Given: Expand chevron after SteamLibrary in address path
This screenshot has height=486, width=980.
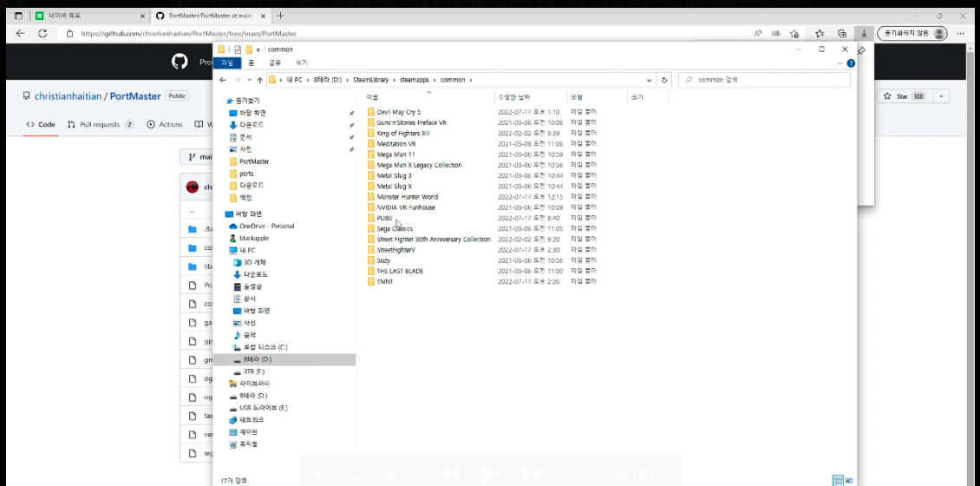Looking at the screenshot, I should (393, 80).
